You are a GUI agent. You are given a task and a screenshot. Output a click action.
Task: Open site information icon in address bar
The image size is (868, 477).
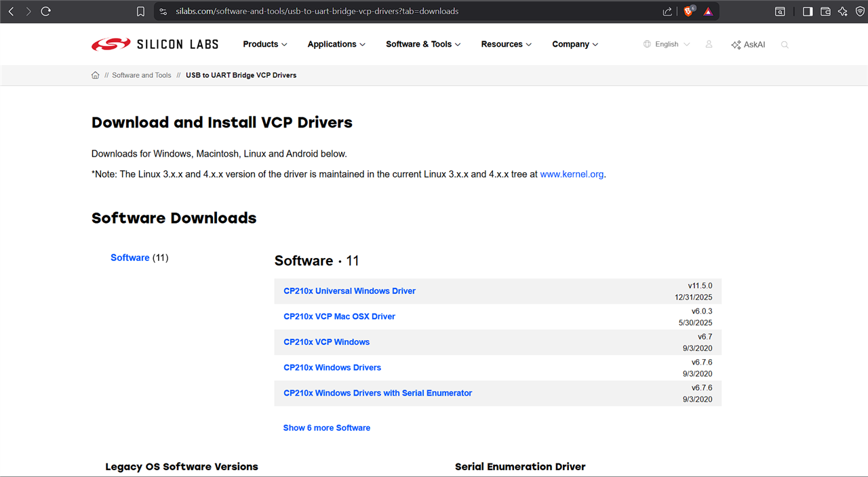click(x=163, y=12)
